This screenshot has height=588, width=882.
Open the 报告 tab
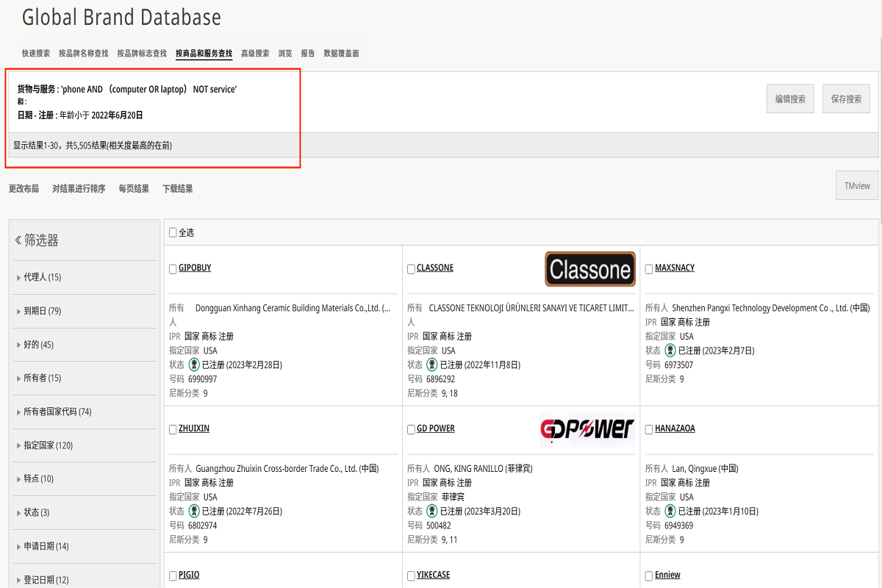point(308,54)
